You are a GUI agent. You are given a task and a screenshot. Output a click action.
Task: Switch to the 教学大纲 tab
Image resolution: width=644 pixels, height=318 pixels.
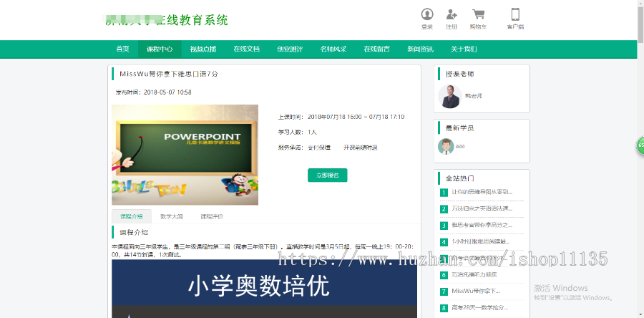pyautogui.click(x=171, y=216)
